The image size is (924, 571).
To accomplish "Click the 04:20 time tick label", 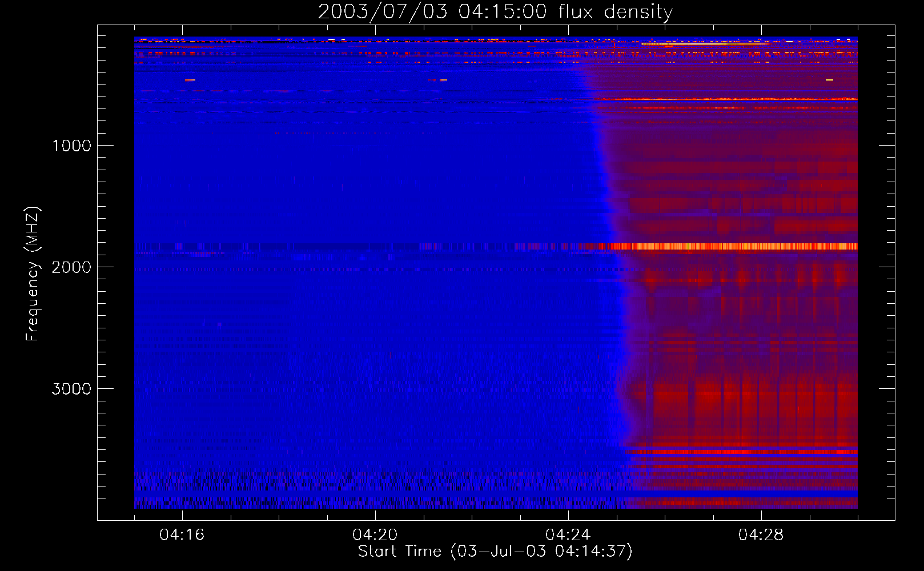I will tap(375, 534).
